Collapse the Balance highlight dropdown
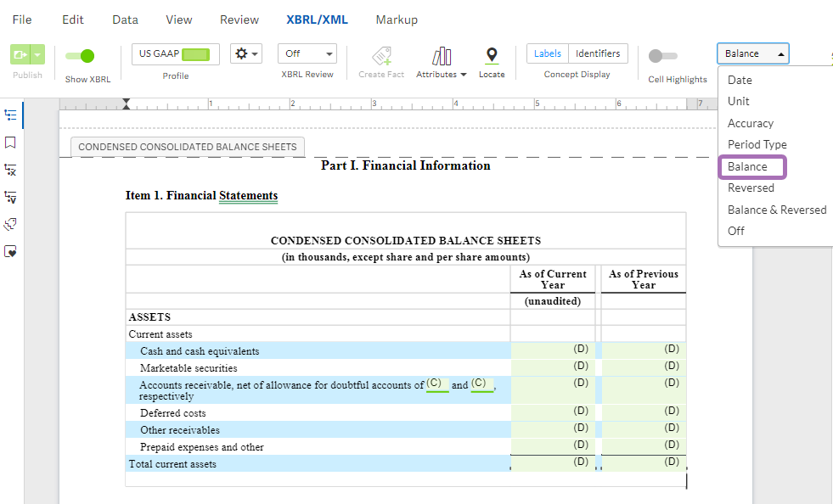 752,53
